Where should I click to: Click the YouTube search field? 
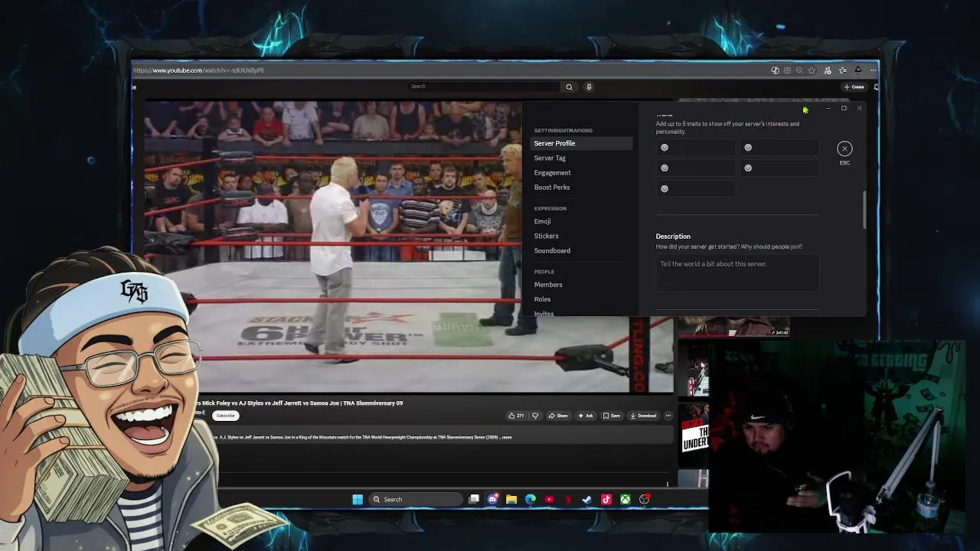(x=485, y=86)
